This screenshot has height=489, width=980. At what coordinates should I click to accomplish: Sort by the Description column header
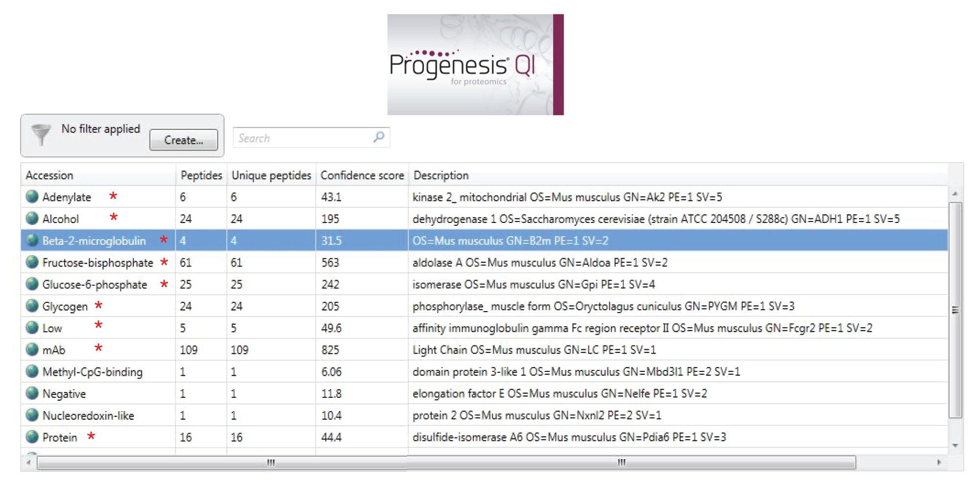(678, 175)
